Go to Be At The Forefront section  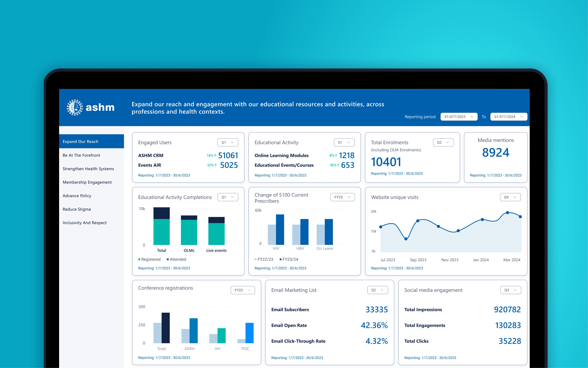[81, 155]
